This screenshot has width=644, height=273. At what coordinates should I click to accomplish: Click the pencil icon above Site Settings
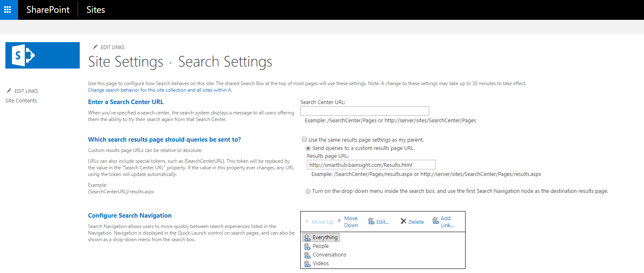coord(95,47)
